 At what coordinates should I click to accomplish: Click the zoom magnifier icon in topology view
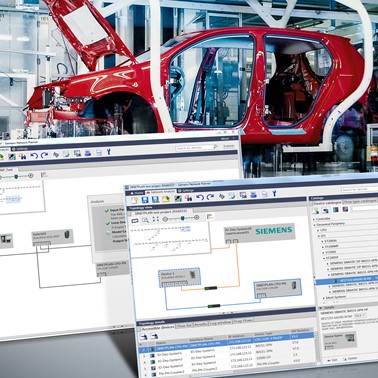[x=145, y=220]
